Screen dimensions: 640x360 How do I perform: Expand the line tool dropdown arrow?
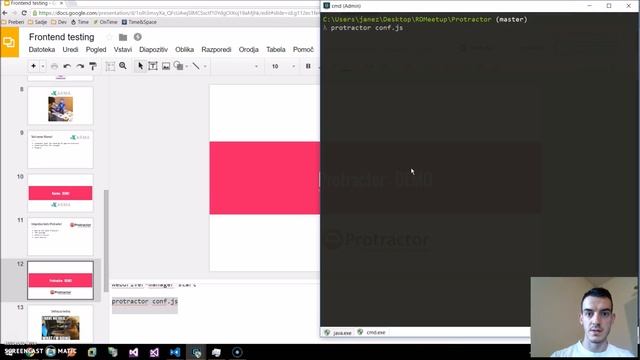click(205, 66)
